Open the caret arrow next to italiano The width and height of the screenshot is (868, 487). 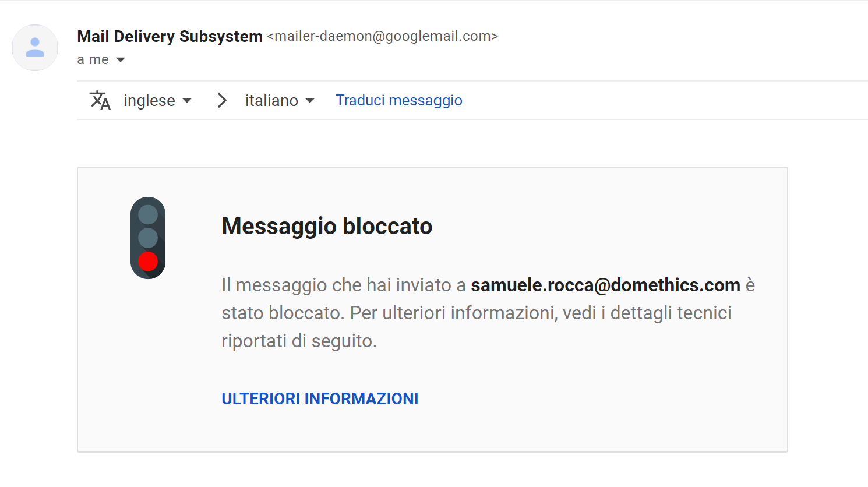310,101
